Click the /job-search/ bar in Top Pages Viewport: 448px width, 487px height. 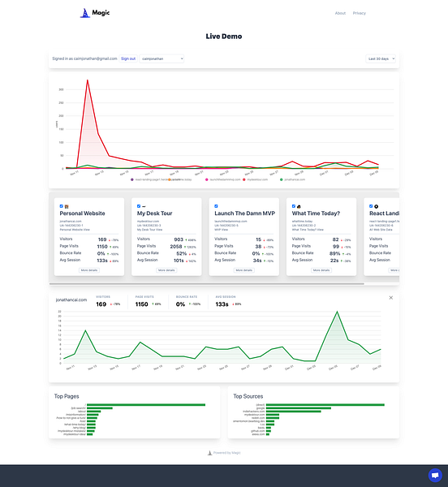pos(100,408)
